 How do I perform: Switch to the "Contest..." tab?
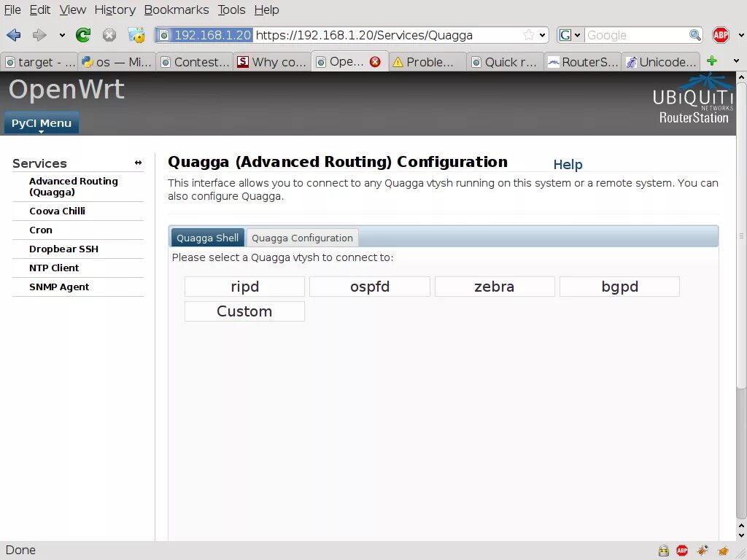coord(194,62)
